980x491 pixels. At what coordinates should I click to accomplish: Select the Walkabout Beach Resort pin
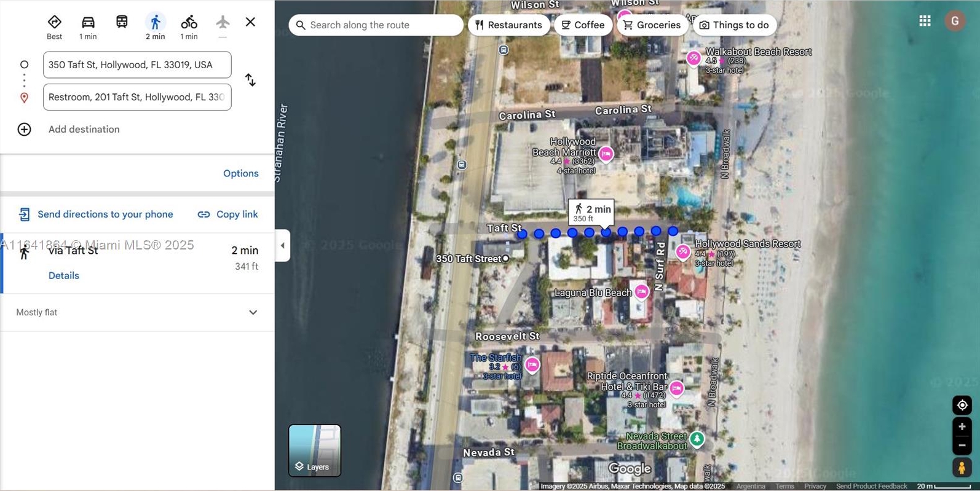point(694,58)
